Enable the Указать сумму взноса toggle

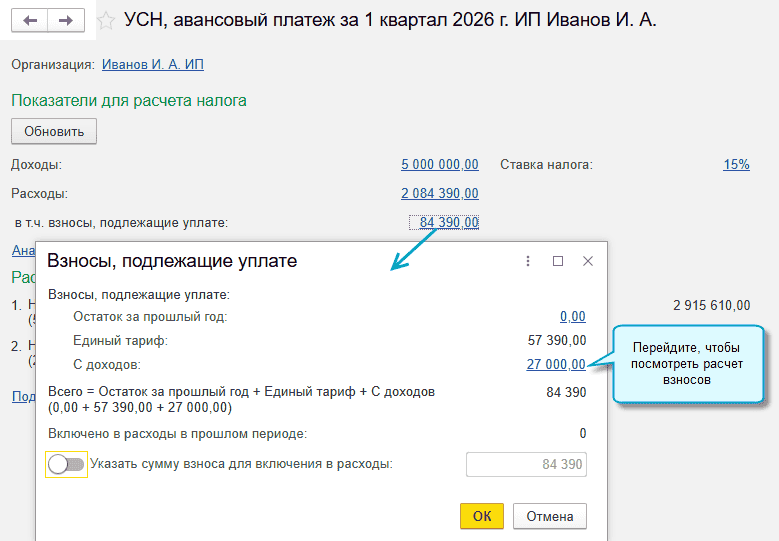(x=65, y=464)
